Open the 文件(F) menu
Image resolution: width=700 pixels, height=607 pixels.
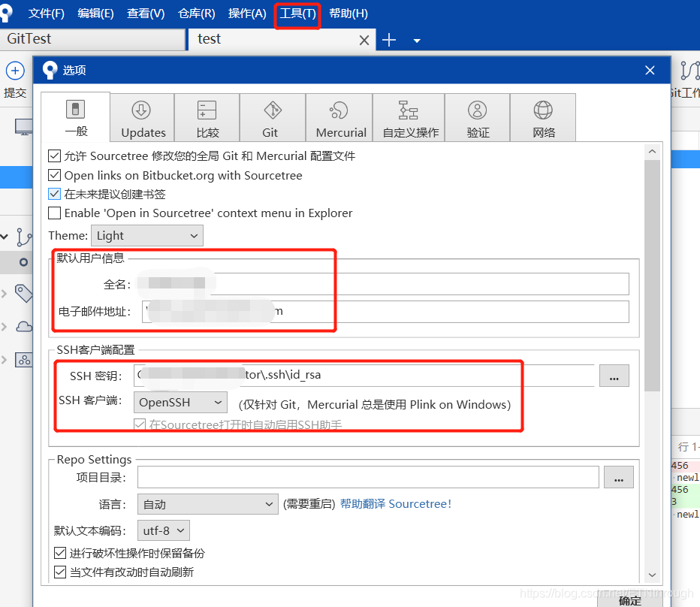(46, 14)
